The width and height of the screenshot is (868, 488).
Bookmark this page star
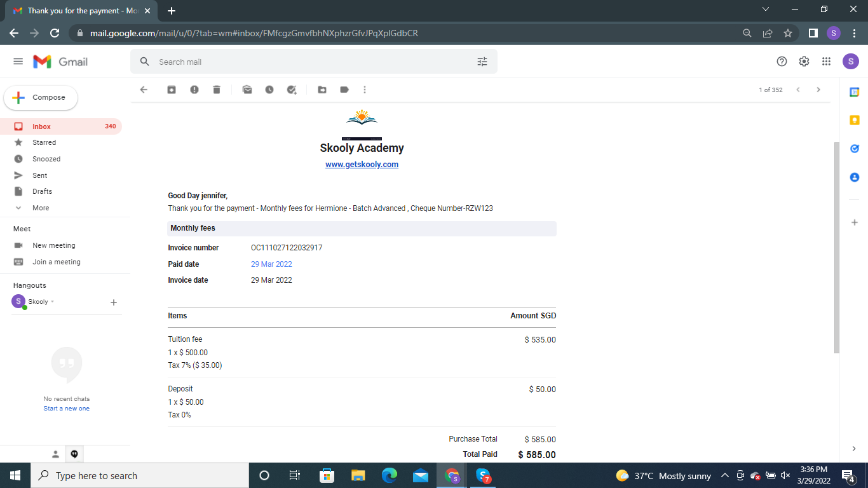click(788, 33)
